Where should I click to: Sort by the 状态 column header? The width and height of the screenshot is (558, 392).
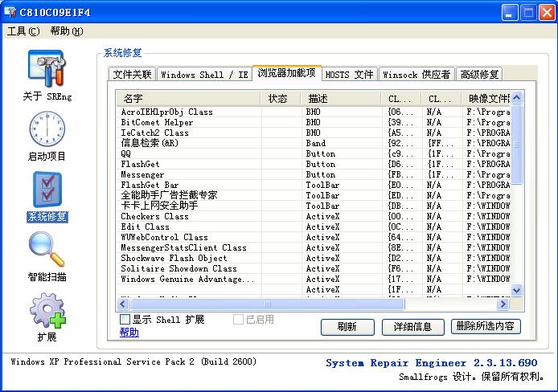[x=281, y=99]
